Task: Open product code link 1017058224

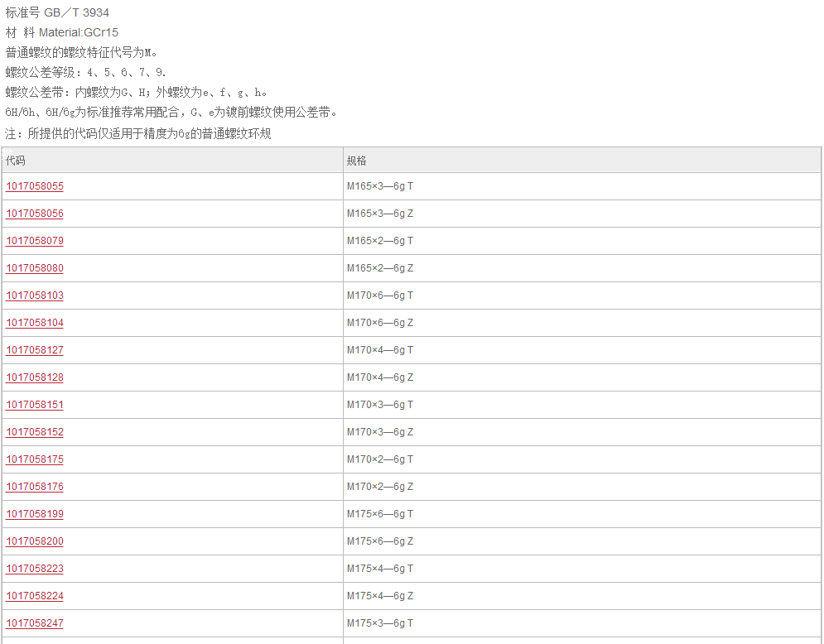Action: pyautogui.click(x=35, y=596)
